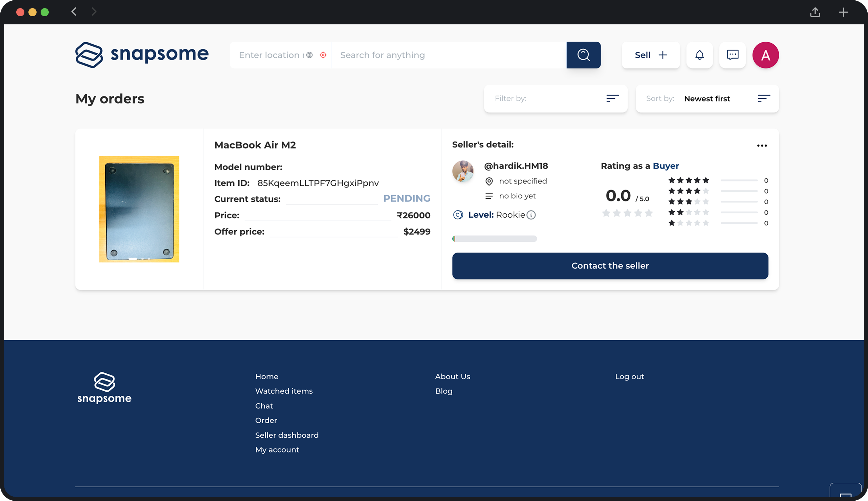Viewport: 868px width, 501px height.
Task: Open About Us footer link
Action: click(452, 376)
